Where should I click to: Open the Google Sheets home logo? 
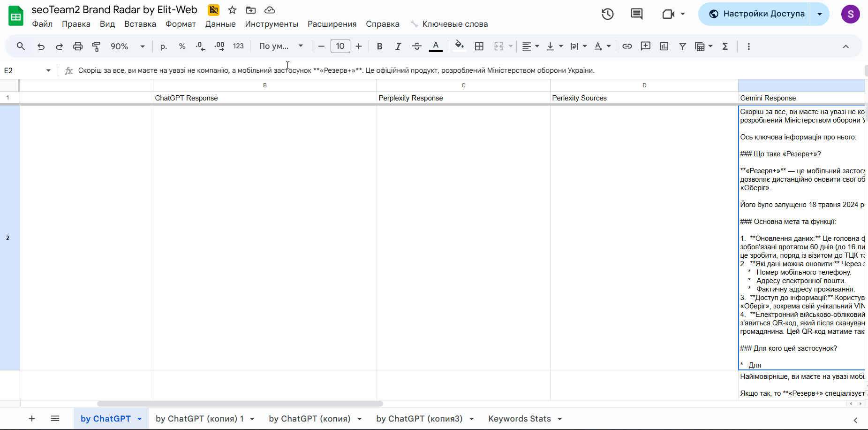[x=16, y=16]
